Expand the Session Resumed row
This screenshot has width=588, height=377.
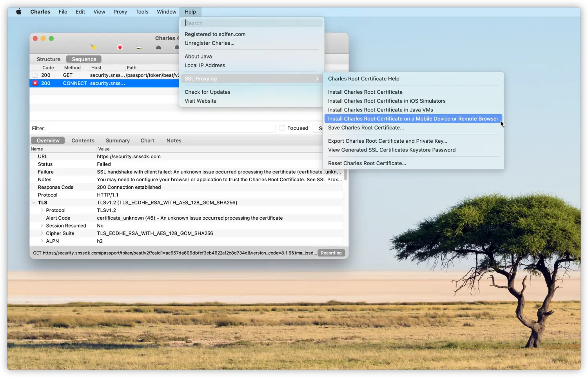[x=42, y=226]
